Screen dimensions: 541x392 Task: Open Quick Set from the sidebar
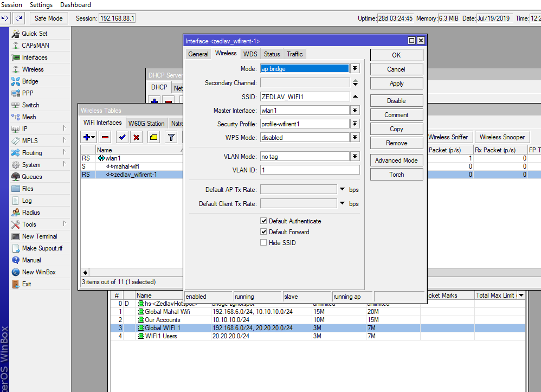tap(34, 34)
